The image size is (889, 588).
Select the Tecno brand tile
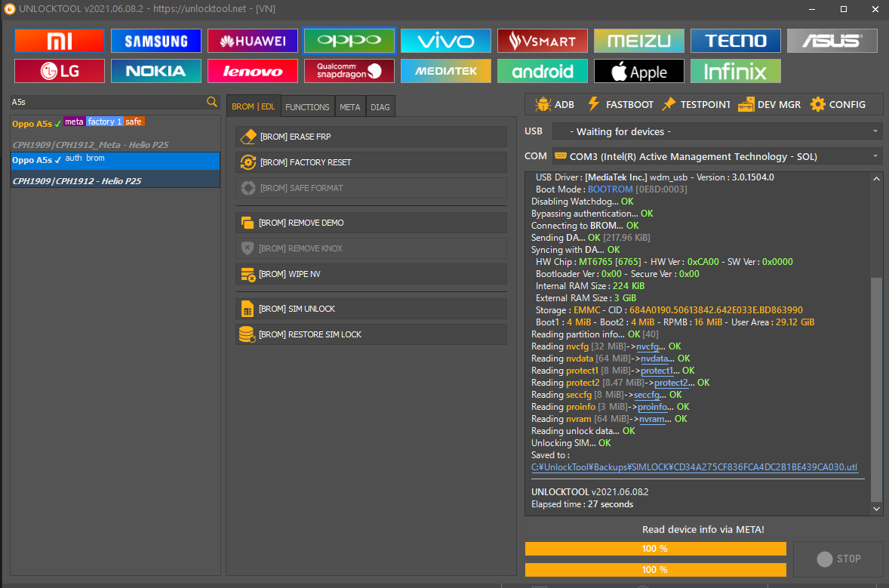[735, 41]
